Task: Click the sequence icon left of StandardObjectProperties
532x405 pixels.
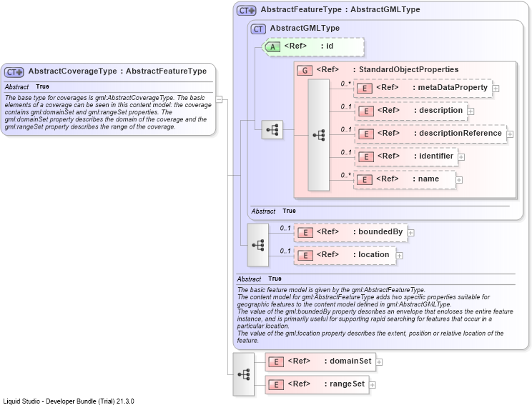Action: point(272,129)
